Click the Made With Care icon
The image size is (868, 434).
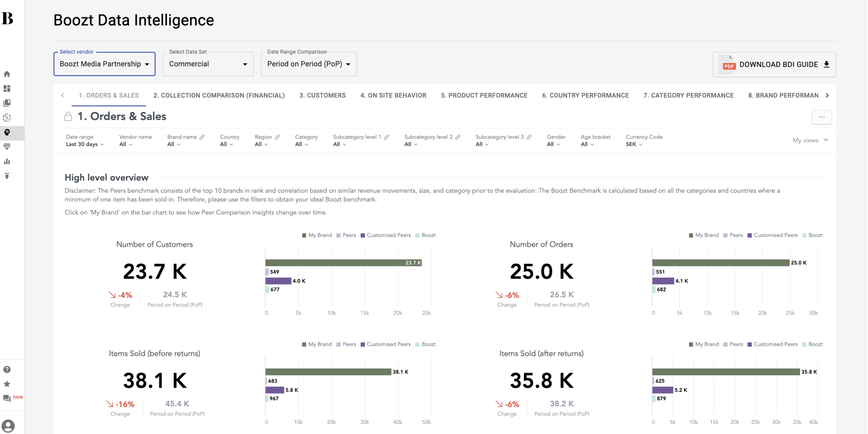click(x=7, y=118)
